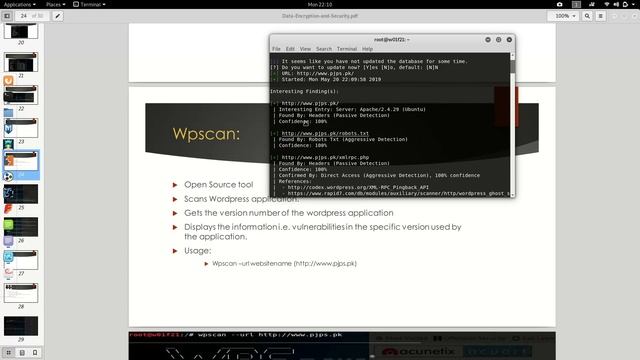Viewport: 640px width, 360px height.
Task: Click the 'Wpscan:' slide title
Action: click(x=206, y=134)
